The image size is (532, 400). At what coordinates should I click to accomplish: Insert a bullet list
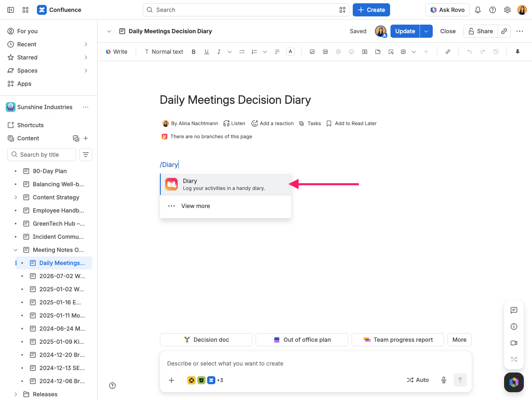coord(242,52)
